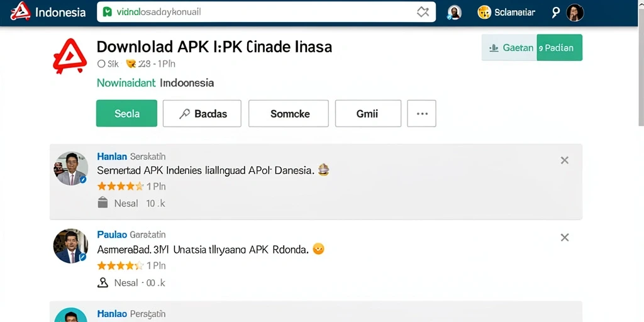This screenshot has height=322, width=644.
Task: Click the search magnifier icon in header
Action: pos(555,13)
